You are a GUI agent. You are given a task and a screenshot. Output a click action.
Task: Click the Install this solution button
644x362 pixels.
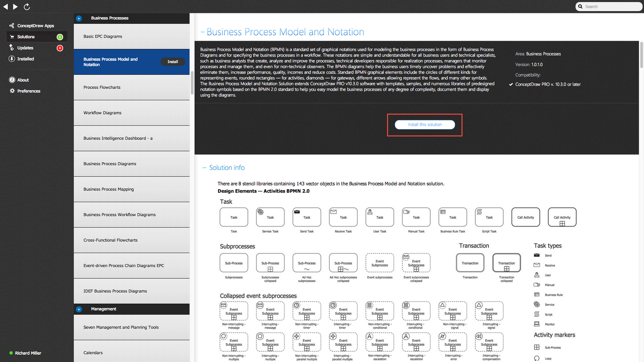point(425,125)
